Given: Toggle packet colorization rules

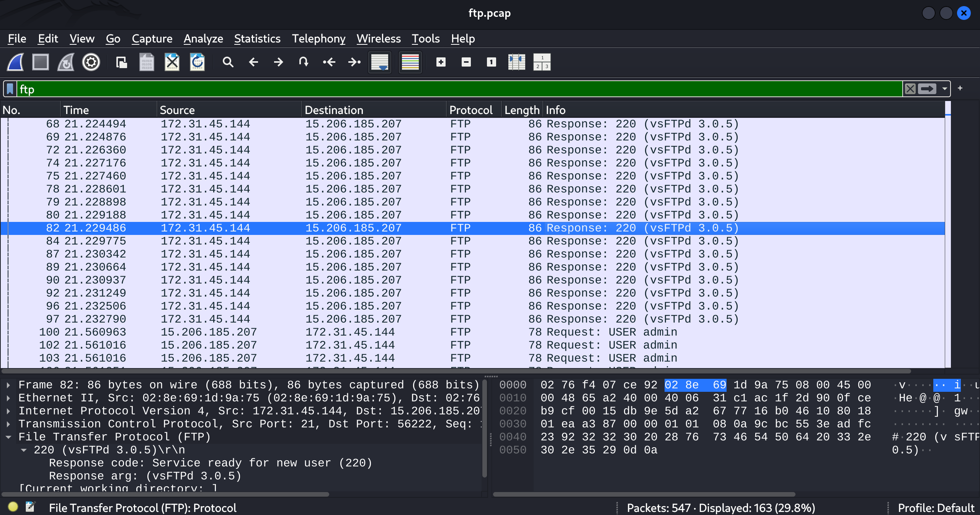Looking at the screenshot, I should 410,62.
